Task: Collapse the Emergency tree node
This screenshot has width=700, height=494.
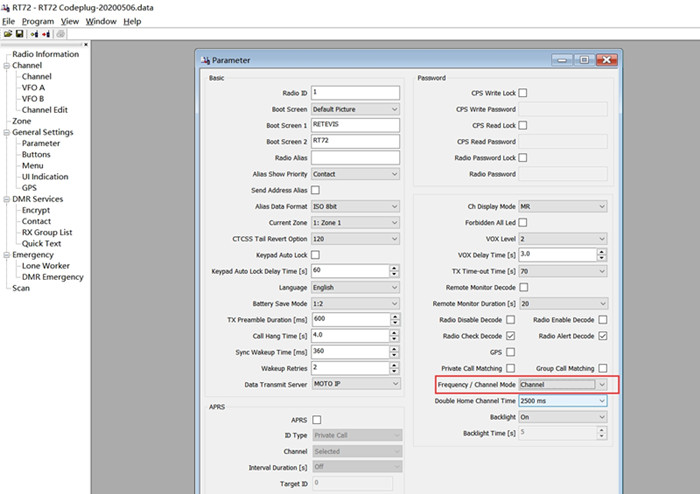Action: (x=7, y=255)
